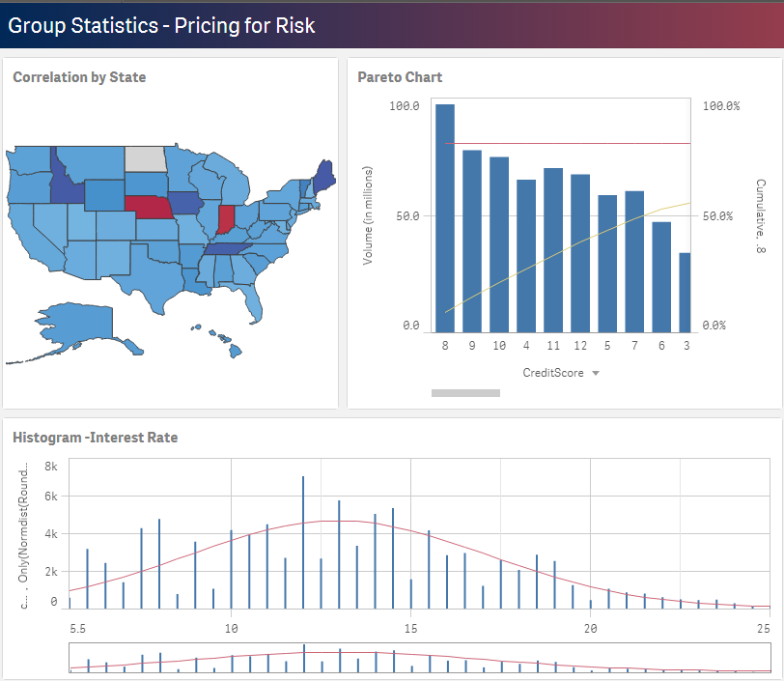Click the Pareto Chart title
The image size is (784, 681).
[400, 77]
